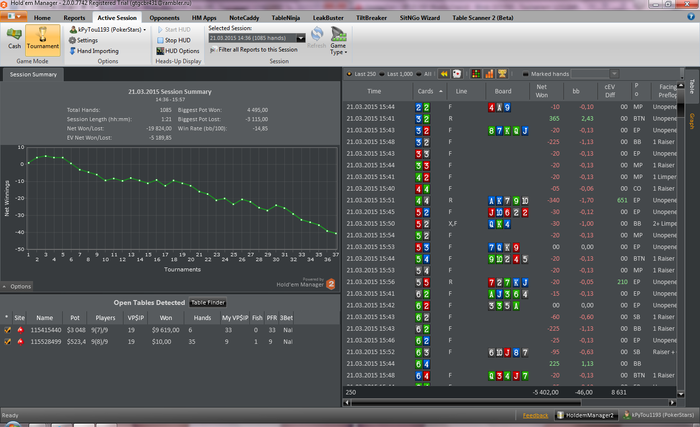Image resolution: width=700 pixels, height=427 pixels.
Task: Click the Table Finder button
Action: [208, 302]
